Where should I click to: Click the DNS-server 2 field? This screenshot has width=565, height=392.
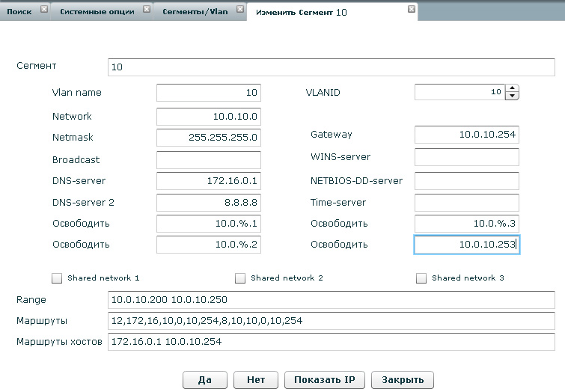(x=209, y=203)
